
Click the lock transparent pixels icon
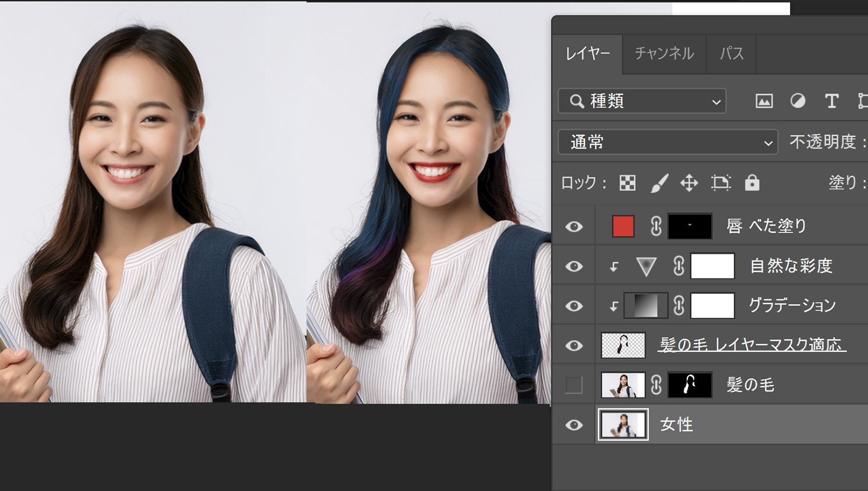point(627,183)
